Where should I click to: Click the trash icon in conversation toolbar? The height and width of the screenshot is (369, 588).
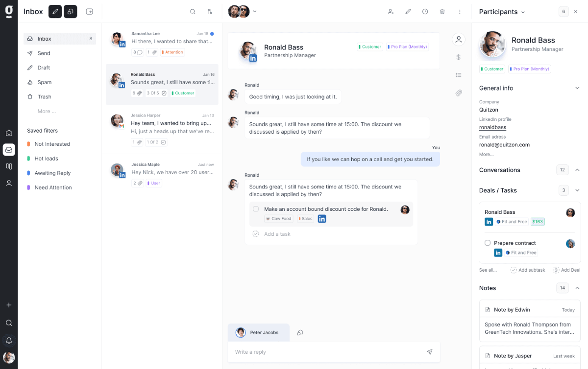click(442, 12)
